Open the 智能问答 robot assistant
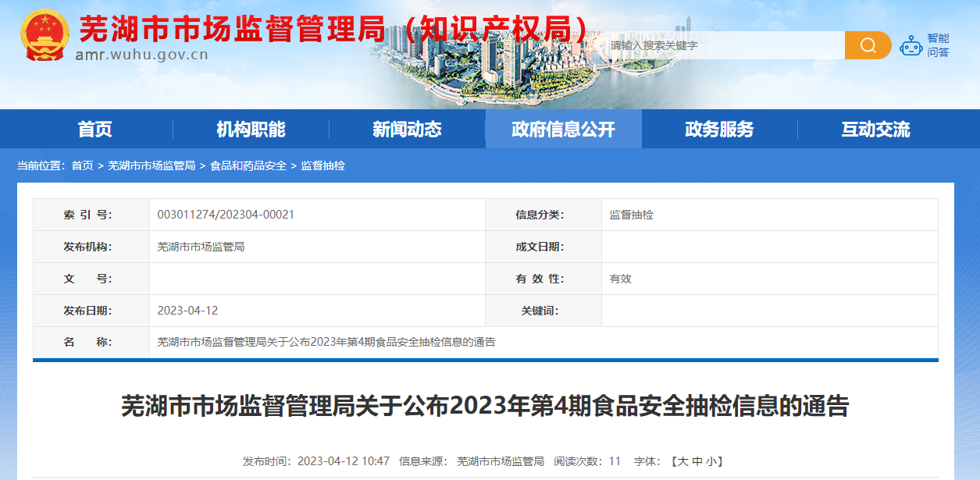The height and width of the screenshot is (480, 980). pos(925,45)
